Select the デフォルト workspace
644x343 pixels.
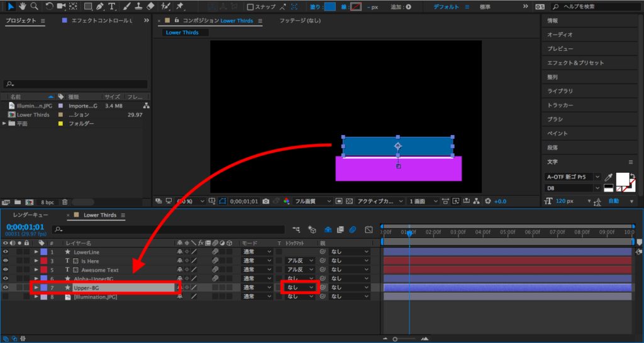pos(447,7)
